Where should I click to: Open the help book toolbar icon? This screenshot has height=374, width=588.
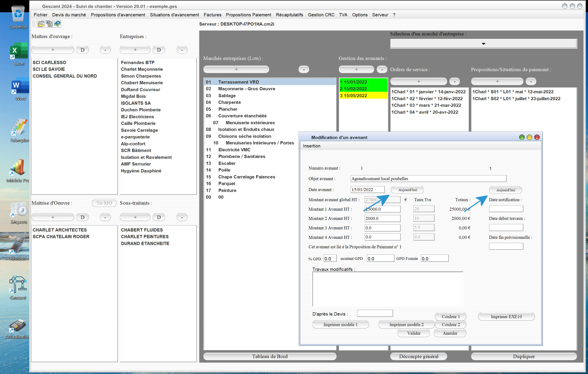[x=57, y=24]
